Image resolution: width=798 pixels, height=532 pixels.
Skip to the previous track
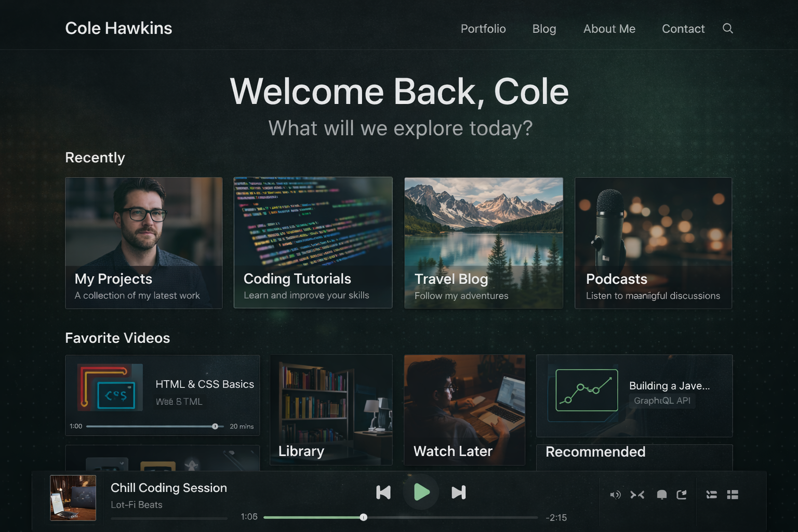coord(383,493)
